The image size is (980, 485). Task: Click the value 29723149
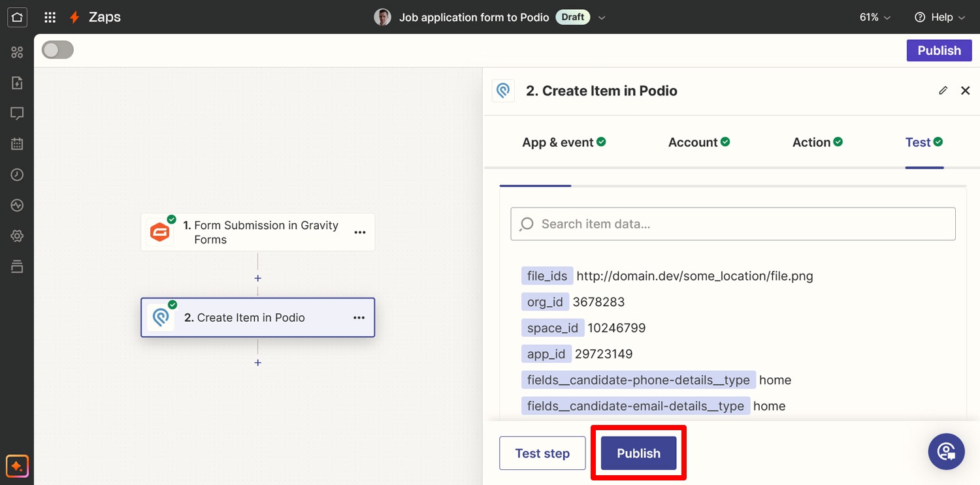604,354
